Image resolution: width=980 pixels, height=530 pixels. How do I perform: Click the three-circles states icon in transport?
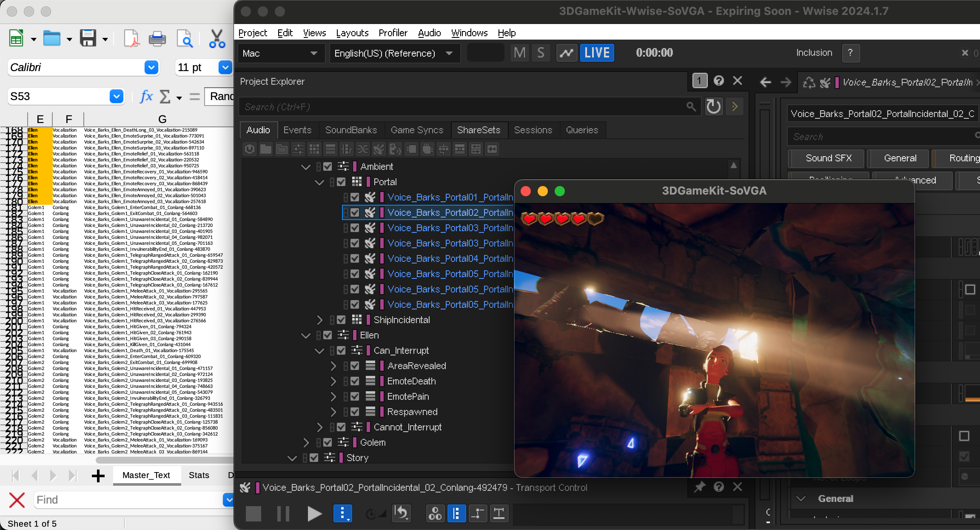click(435, 513)
